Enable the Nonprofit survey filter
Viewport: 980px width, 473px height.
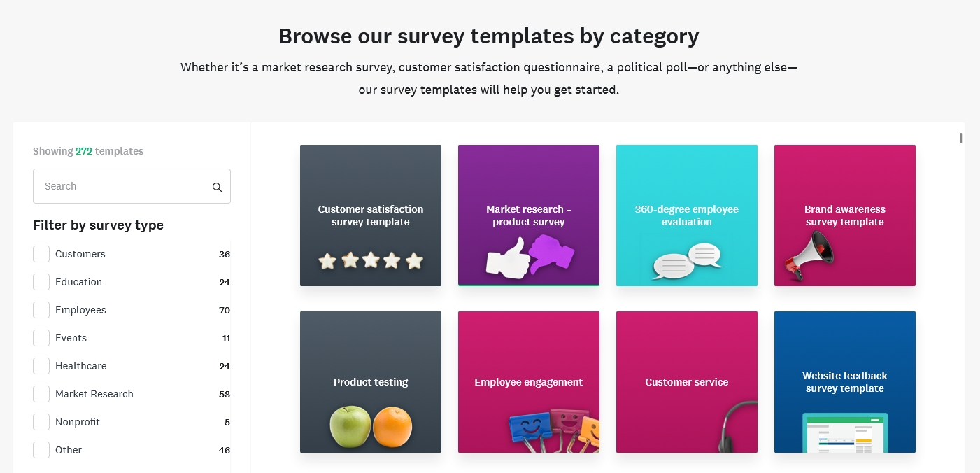tap(41, 421)
